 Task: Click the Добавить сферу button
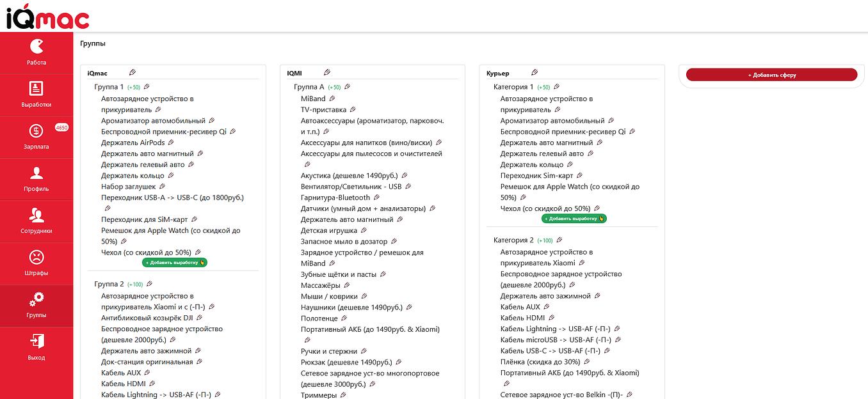coord(771,75)
